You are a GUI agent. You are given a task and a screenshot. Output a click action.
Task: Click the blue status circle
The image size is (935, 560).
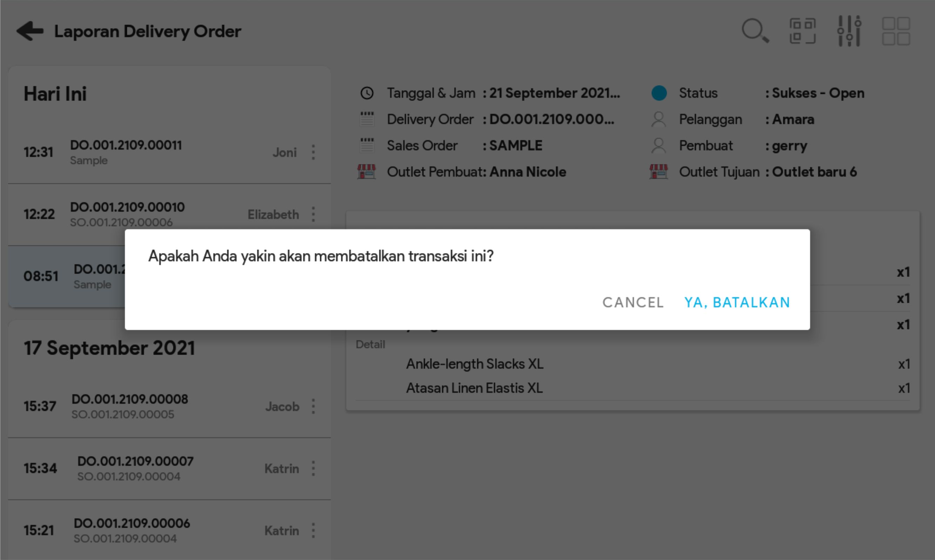(659, 93)
